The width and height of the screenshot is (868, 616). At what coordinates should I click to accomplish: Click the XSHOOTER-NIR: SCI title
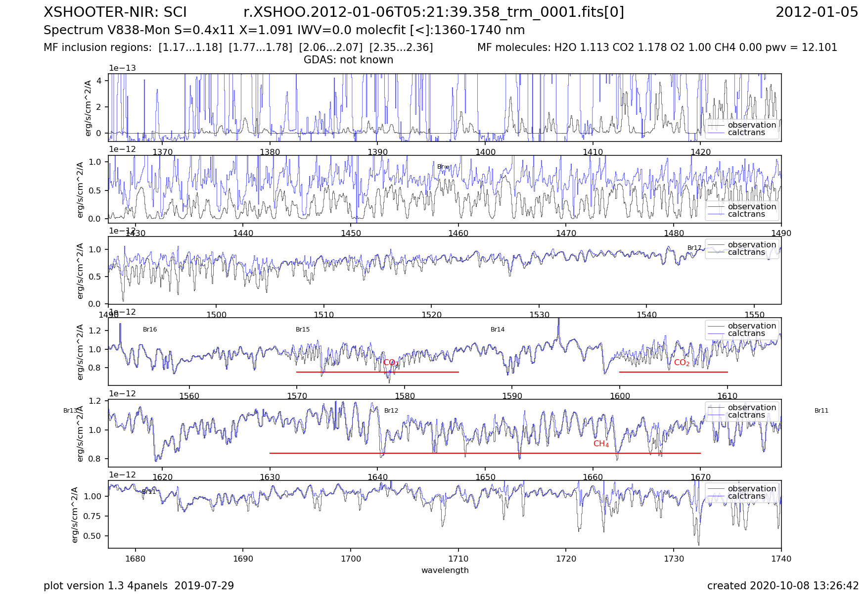coord(115,12)
